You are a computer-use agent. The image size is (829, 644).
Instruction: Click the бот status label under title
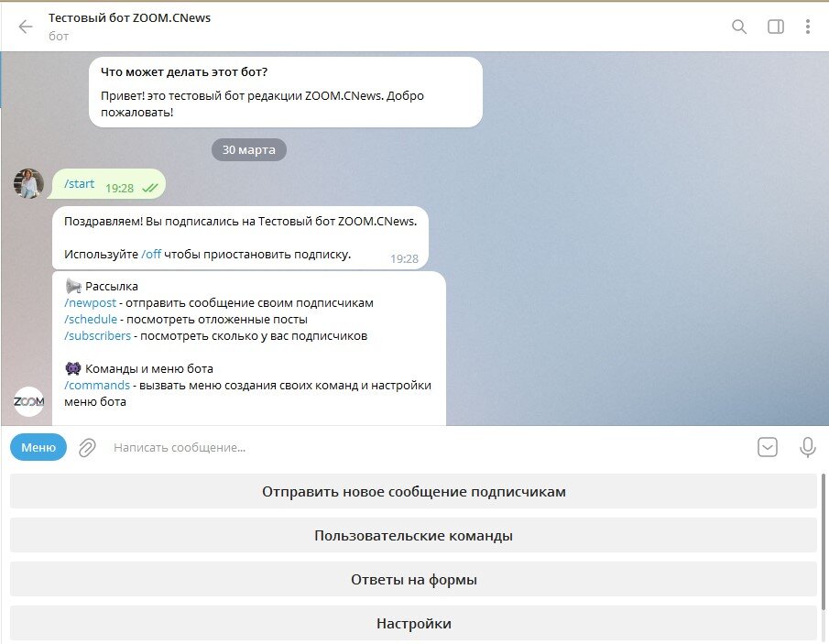click(59, 36)
